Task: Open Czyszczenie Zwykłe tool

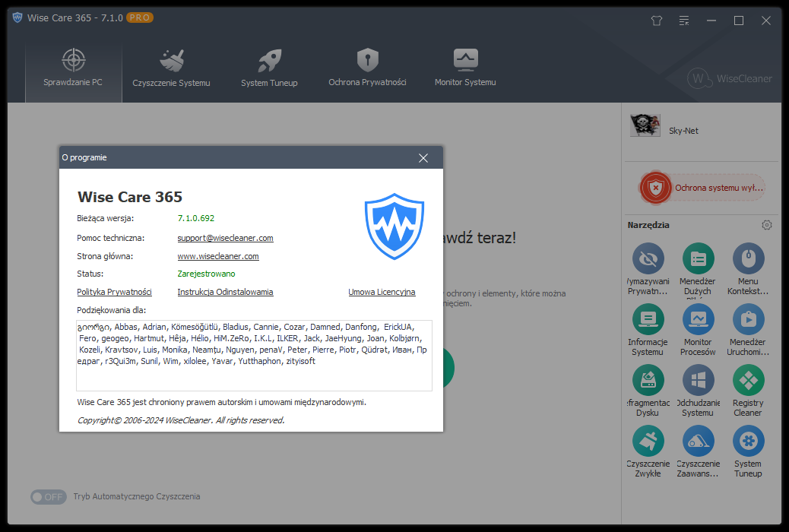Action: [648, 452]
